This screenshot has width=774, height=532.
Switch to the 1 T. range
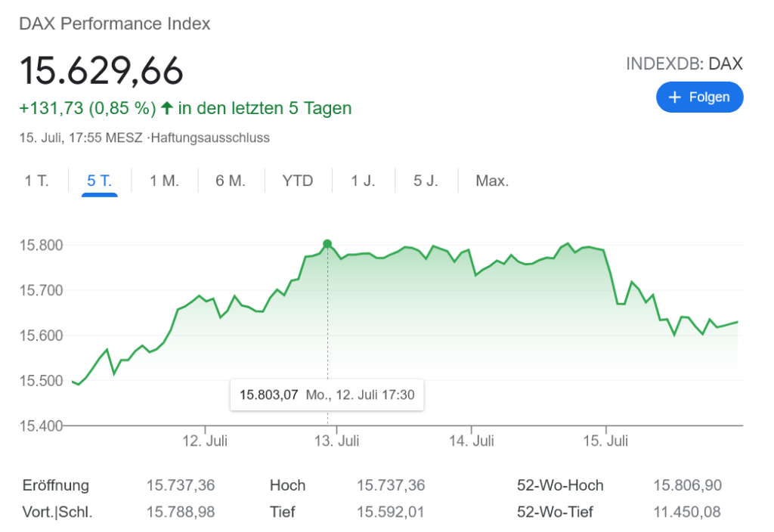36,181
